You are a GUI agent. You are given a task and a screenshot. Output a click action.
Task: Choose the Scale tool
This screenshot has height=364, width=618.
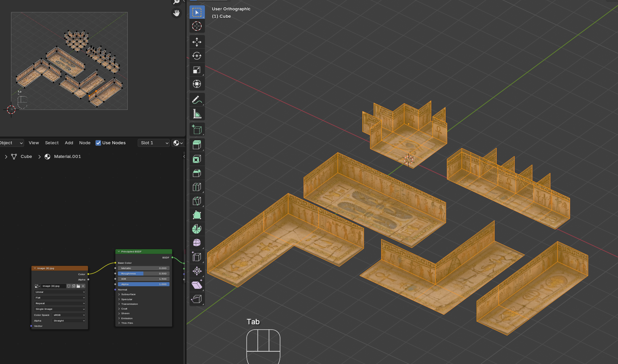pyautogui.click(x=197, y=70)
